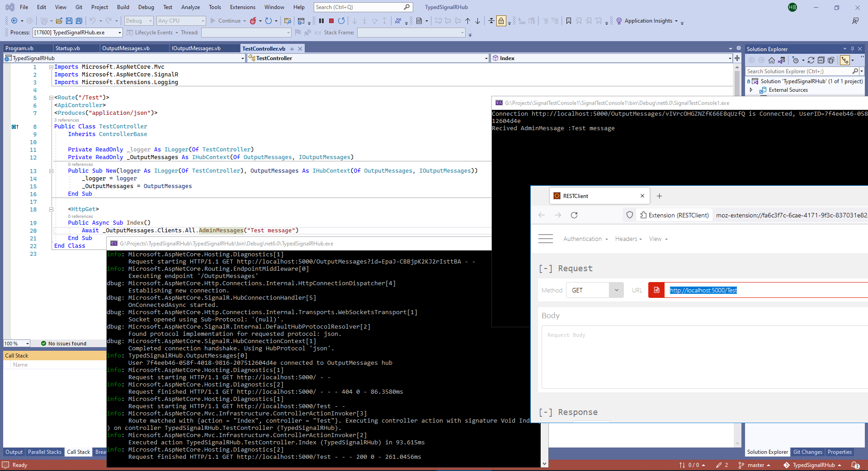Toggle the lock breakpoint icon in toolbar
The image size is (868, 471).
[501, 21]
